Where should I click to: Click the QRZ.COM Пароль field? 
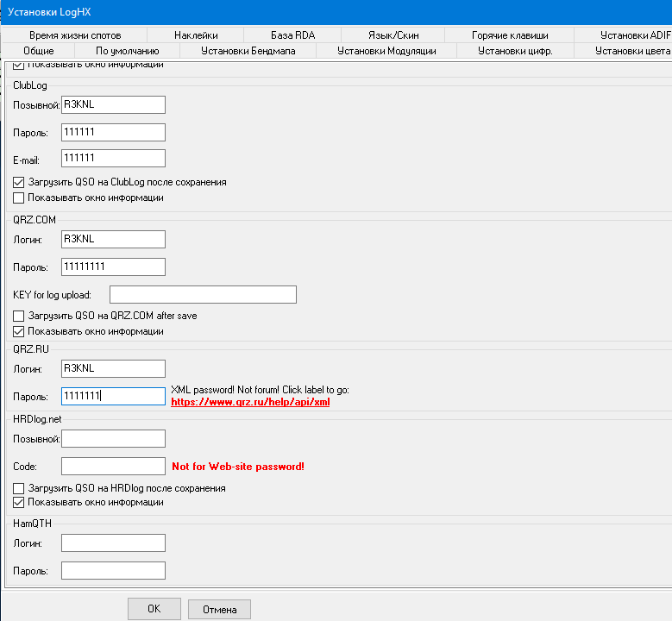point(113,267)
